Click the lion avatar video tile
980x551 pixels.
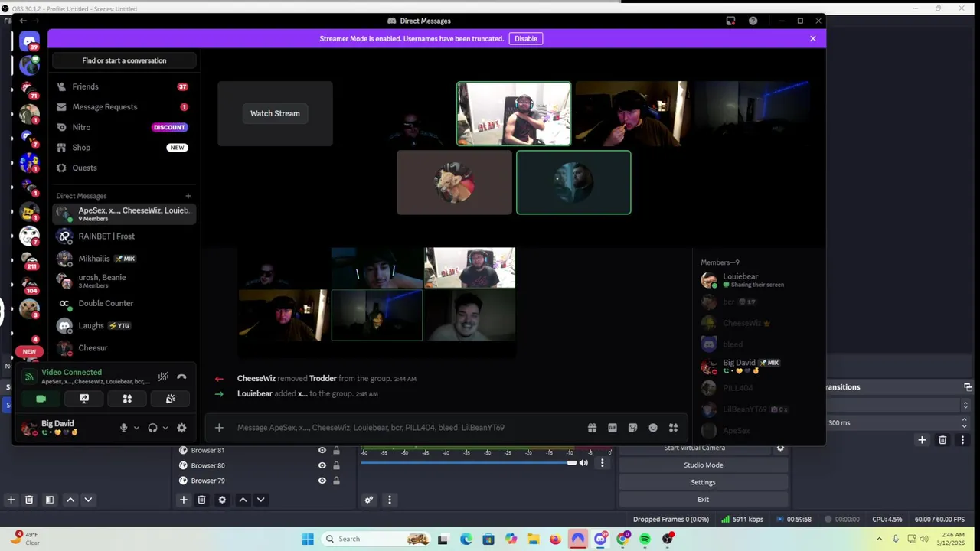(x=454, y=183)
